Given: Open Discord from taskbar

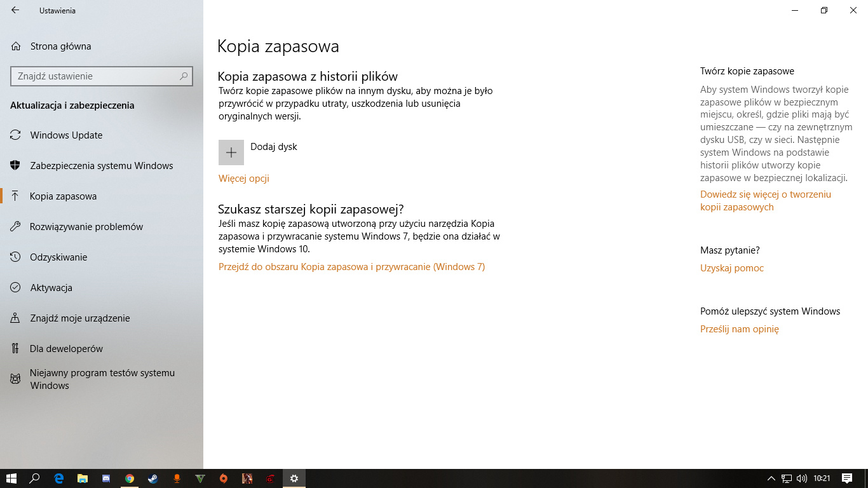Looking at the screenshot, I should (106, 478).
